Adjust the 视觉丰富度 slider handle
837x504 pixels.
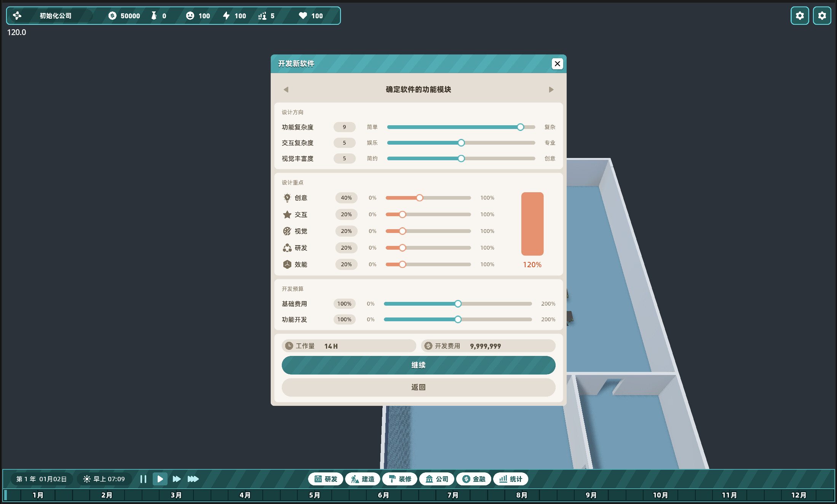pyautogui.click(x=461, y=158)
